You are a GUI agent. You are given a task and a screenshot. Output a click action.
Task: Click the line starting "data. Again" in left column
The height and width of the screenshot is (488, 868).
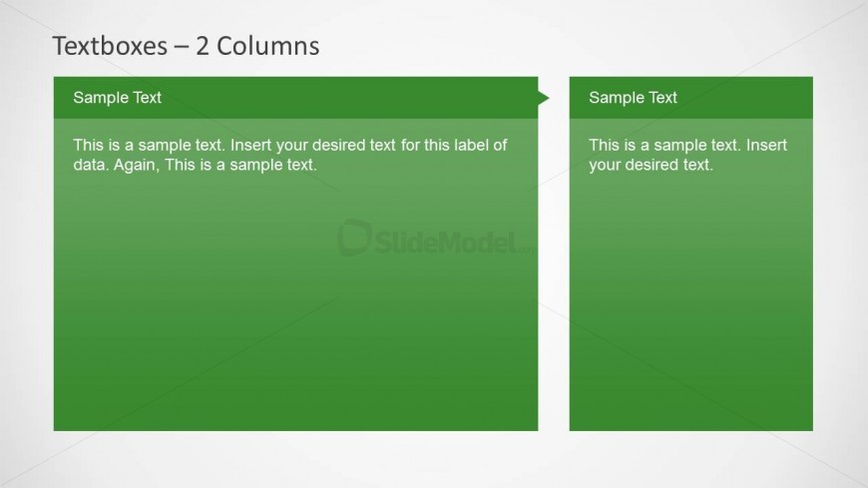pyautogui.click(x=195, y=166)
